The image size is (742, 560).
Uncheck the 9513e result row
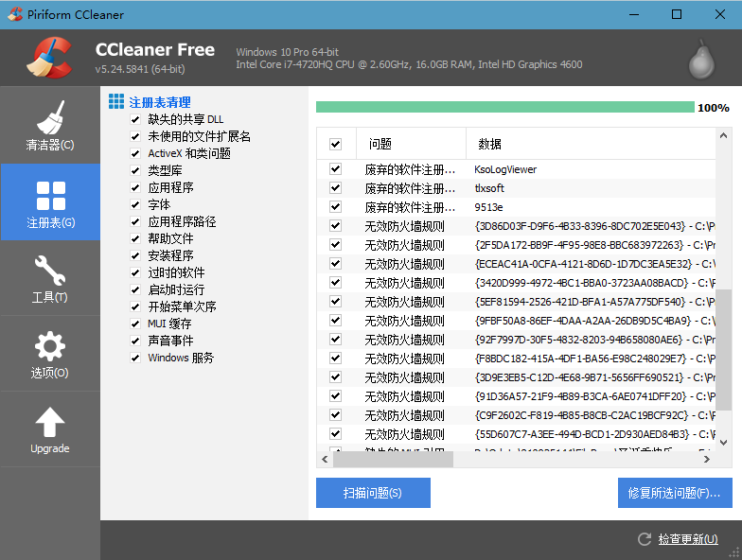[x=335, y=206]
